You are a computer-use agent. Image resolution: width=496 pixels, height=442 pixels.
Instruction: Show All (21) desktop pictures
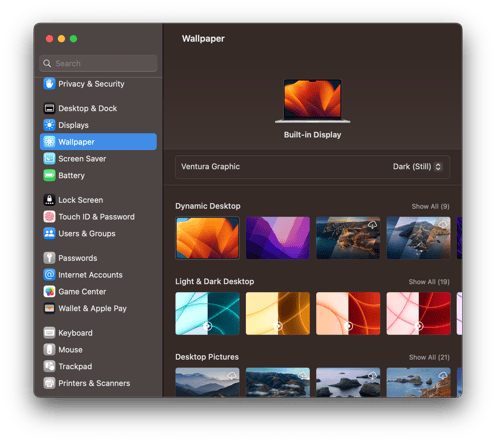tap(429, 357)
